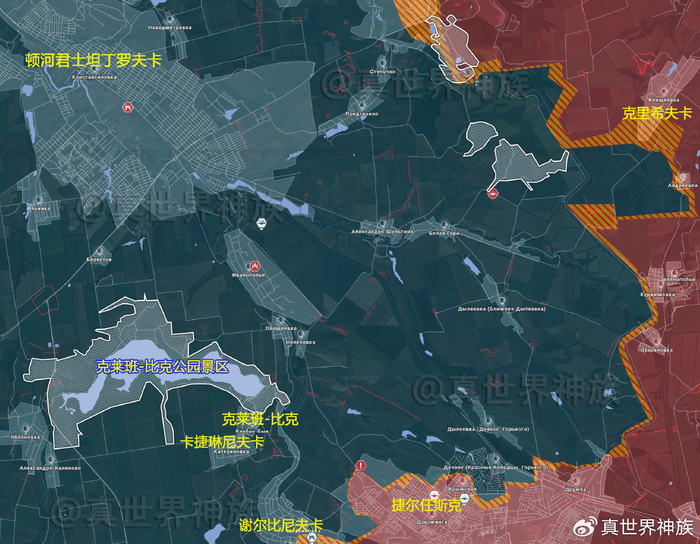Click the red-white marker above the 捷尔任斯克 label
The image size is (700, 544).
[x=433, y=495]
